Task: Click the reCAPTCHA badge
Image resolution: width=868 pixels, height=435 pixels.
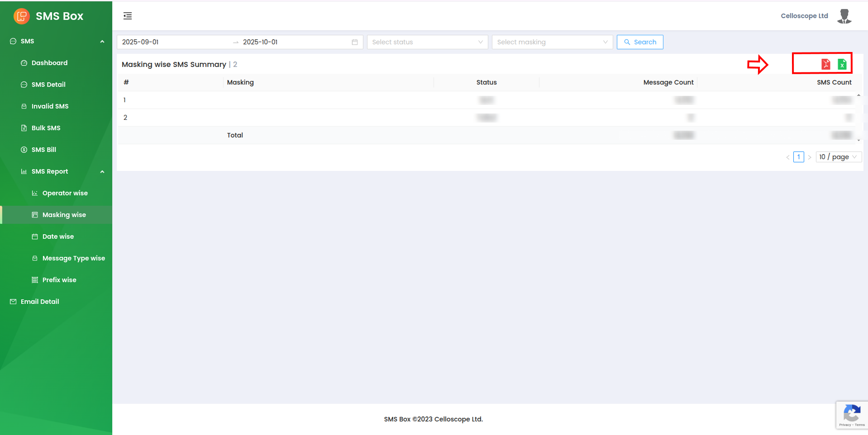Action: [851, 415]
